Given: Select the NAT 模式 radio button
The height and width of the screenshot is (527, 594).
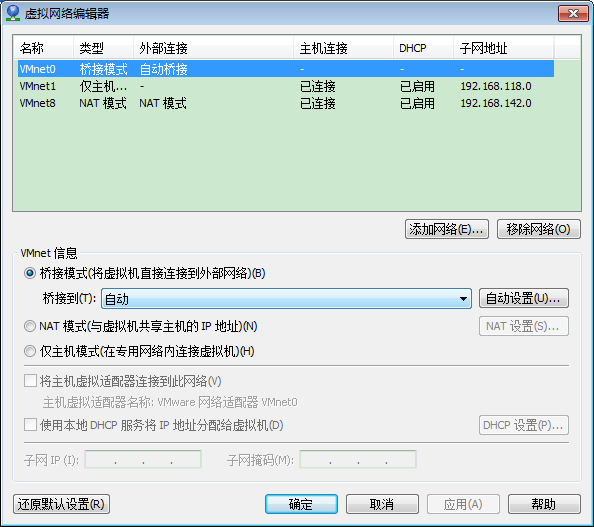Looking at the screenshot, I should [x=30, y=326].
